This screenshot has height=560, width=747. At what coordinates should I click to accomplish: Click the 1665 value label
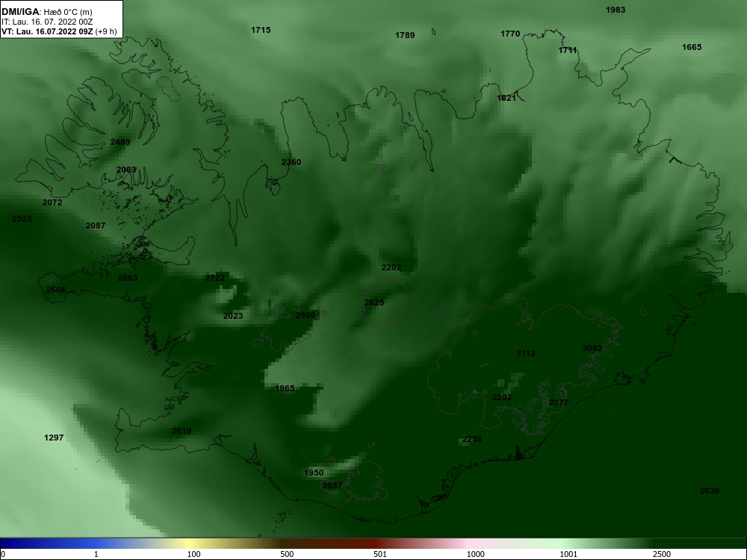click(x=692, y=47)
